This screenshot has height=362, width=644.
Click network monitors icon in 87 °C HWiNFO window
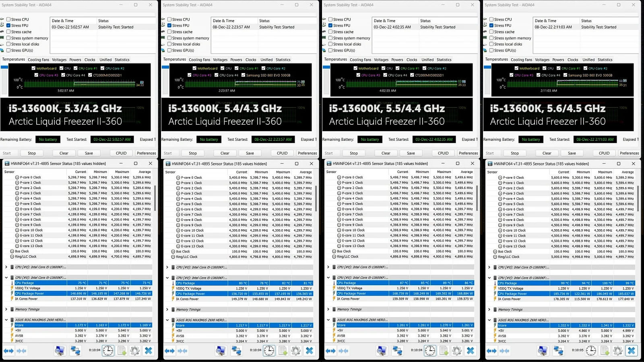397,351
